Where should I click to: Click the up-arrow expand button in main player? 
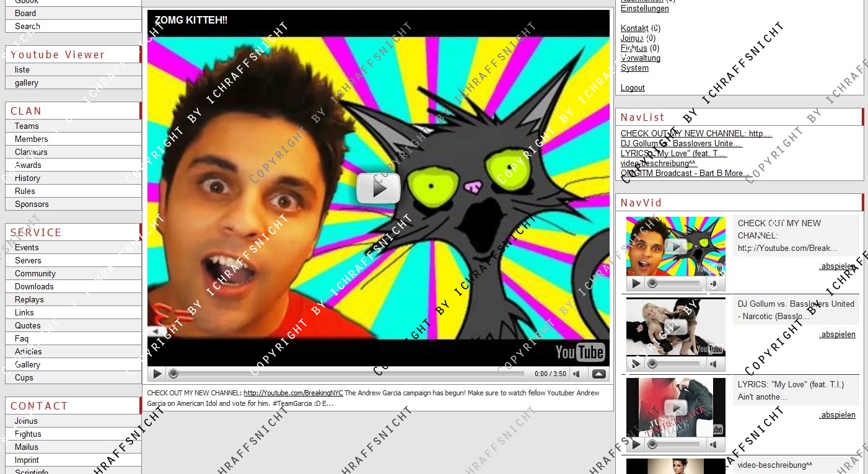(598, 374)
